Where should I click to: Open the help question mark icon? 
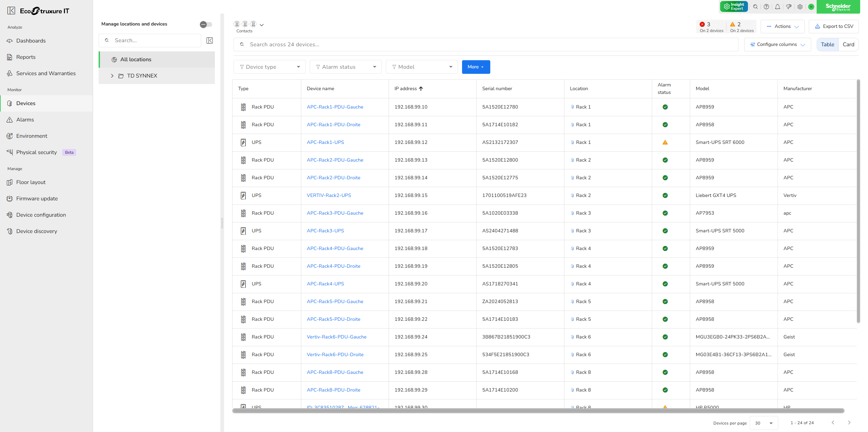766,7
